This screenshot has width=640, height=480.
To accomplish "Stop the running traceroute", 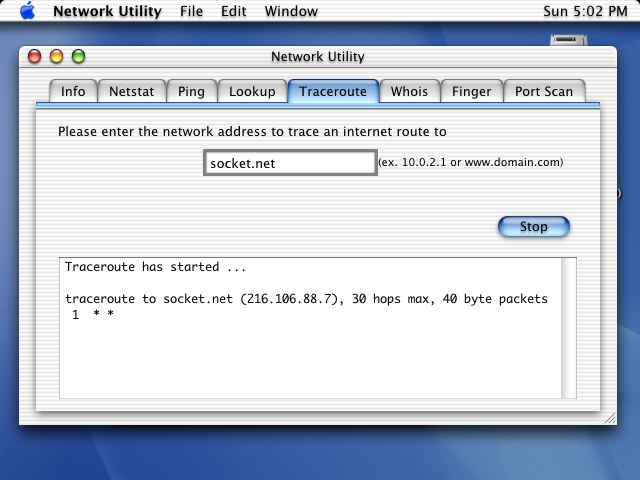I will pos(534,227).
